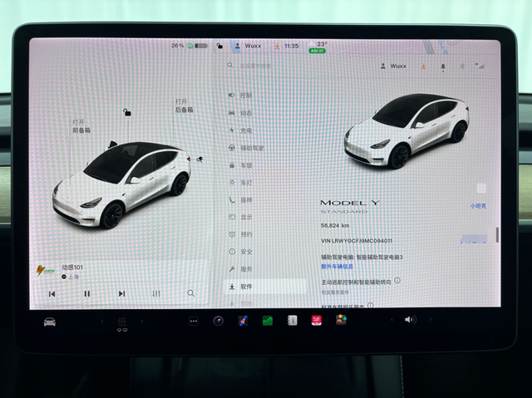532x398 pixels.
Task: Tap the 小坦克 vehicle name link
Action: click(478, 206)
